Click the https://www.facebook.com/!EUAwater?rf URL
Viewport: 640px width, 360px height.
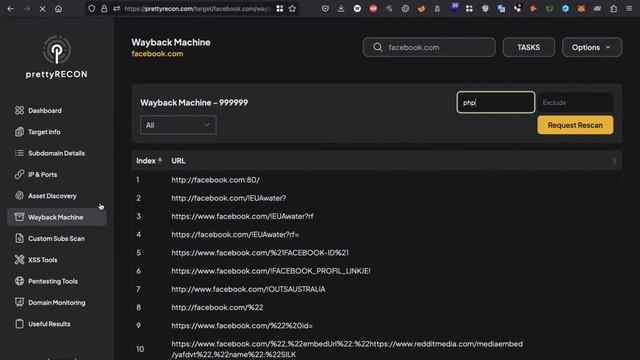coord(242,216)
